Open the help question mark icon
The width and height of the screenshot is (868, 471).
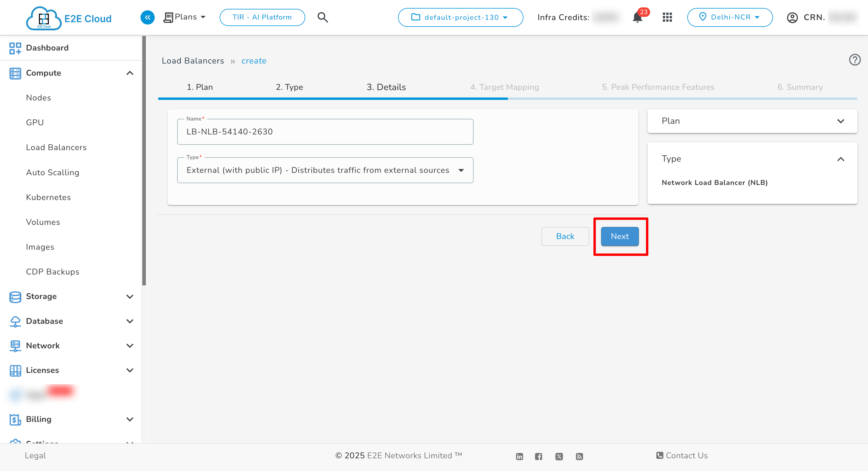pyautogui.click(x=855, y=60)
